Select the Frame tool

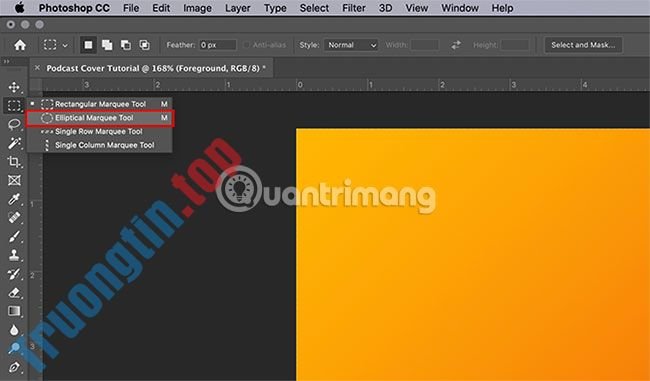pos(14,180)
